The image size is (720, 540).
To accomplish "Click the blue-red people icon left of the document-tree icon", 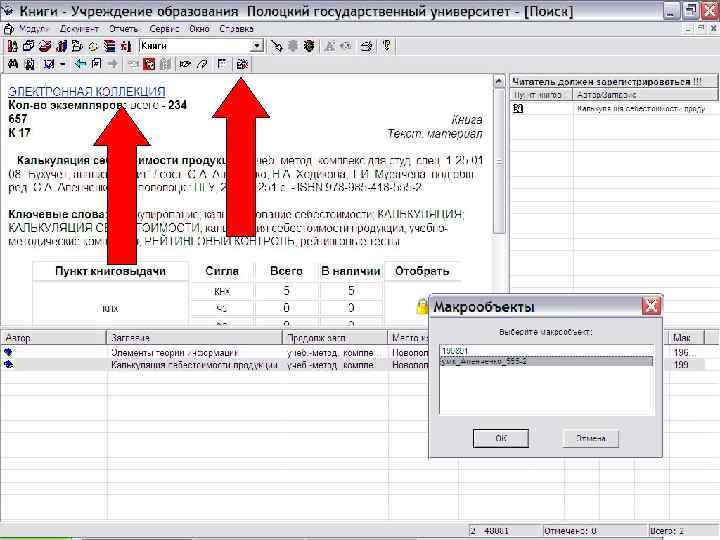I will click(x=61, y=46).
